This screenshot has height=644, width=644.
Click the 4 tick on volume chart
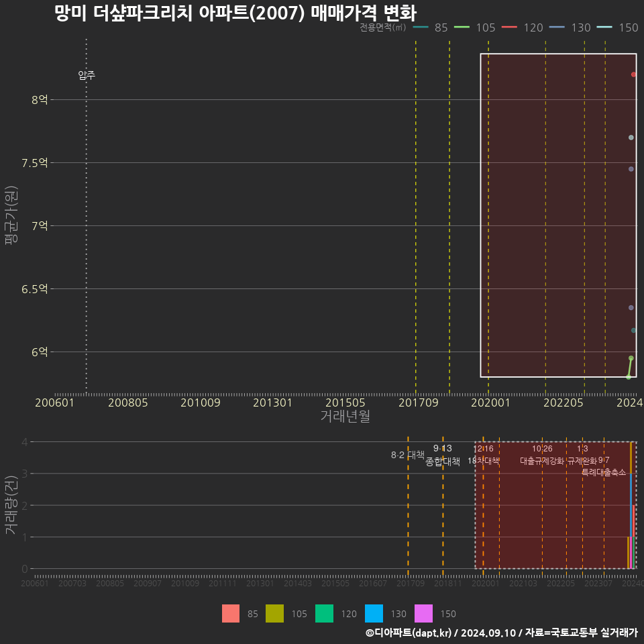click(25, 442)
